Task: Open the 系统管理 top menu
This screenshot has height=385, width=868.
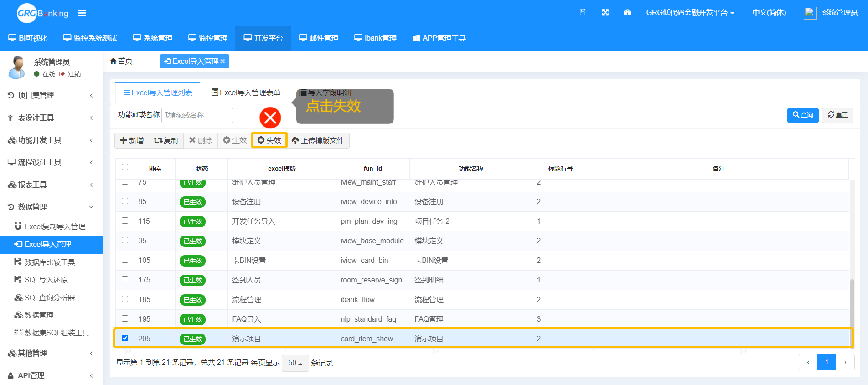Action: pyautogui.click(x=153, y=38)
